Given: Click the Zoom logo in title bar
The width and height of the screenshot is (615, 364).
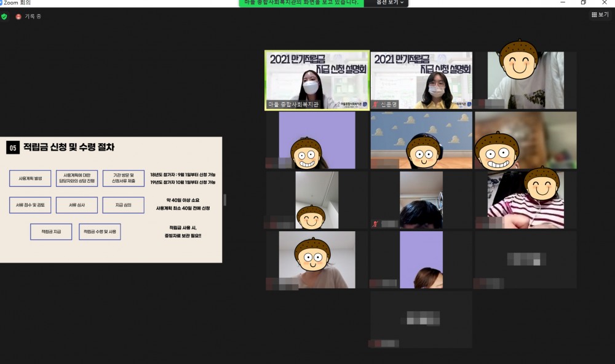Looking at the screenshot, I should 2,2.
